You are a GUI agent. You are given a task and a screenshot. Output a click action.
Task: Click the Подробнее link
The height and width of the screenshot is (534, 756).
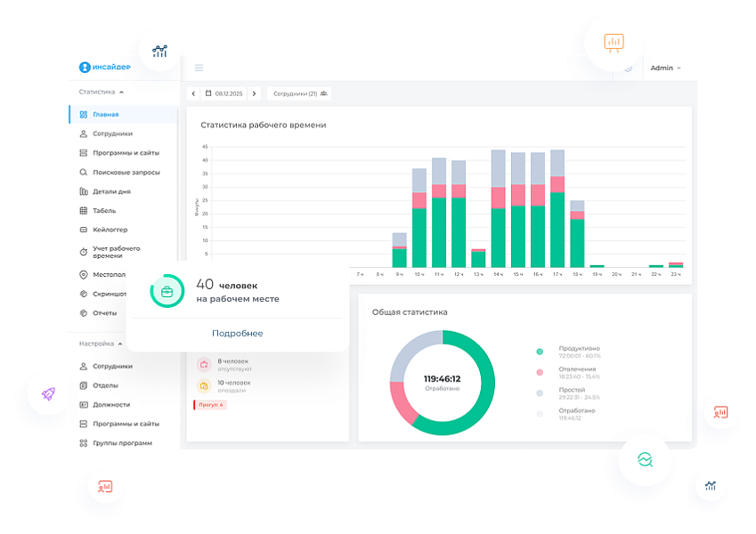237,333
